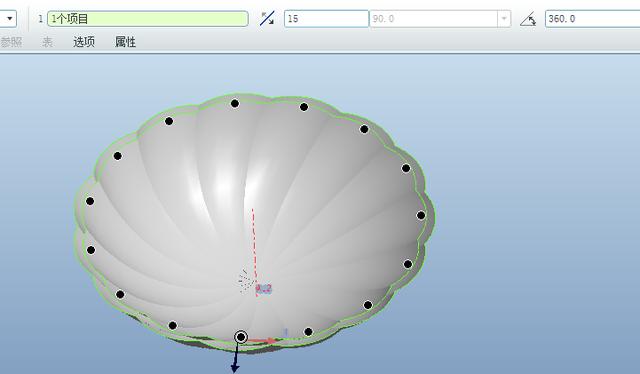
Task: Edit the member count field showing 15
Action: (326, 19)
